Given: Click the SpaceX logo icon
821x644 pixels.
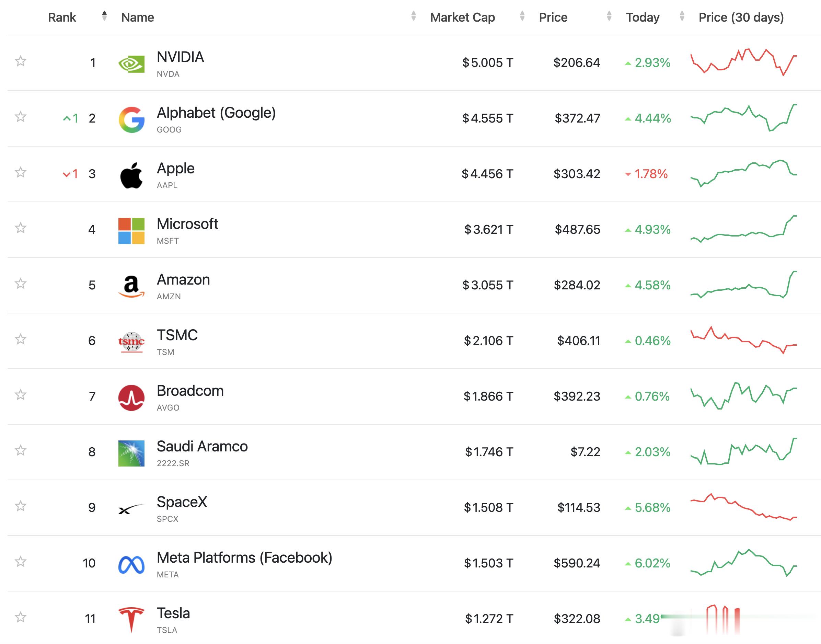Looking at the screenshot, I should [x=131, y=509].
